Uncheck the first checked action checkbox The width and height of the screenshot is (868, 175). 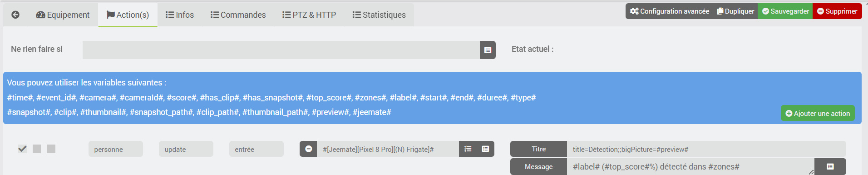[x=22, y=149]
